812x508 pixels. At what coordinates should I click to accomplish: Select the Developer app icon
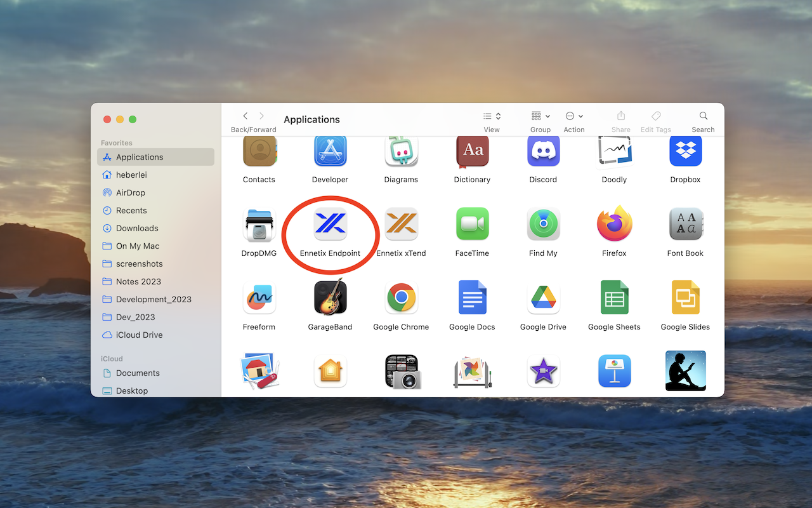(330, 151)
